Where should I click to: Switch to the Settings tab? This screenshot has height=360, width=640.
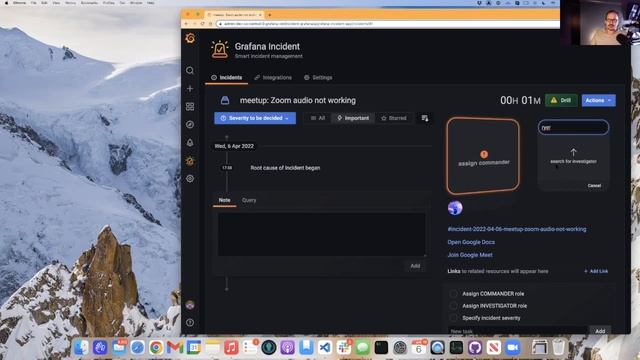point(318,78)
